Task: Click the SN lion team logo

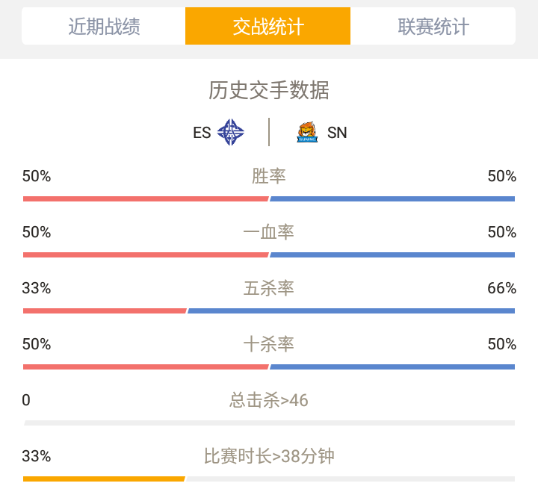Action: [307, 132]
